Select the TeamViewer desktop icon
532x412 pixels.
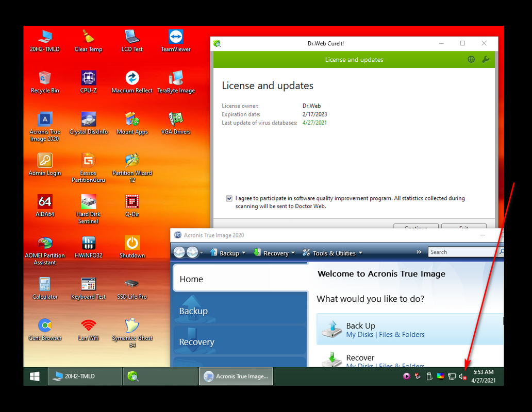tap(176, 41)
